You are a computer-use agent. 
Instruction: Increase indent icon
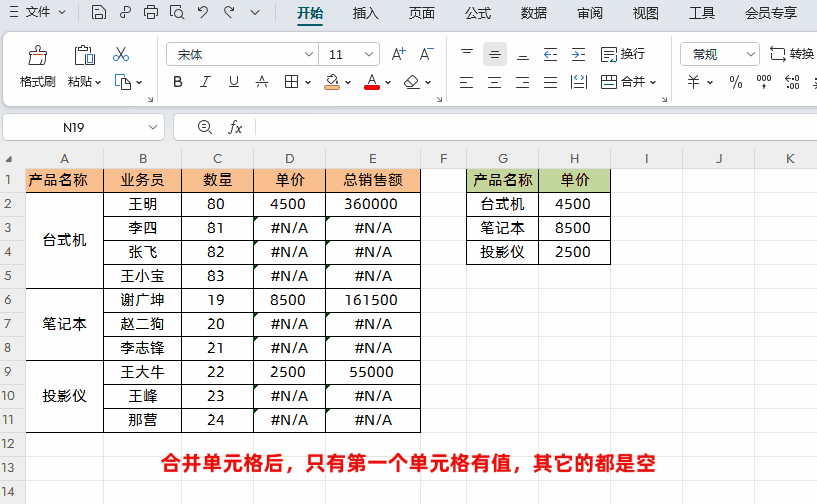pyautogui.click(x=578, y=54)
